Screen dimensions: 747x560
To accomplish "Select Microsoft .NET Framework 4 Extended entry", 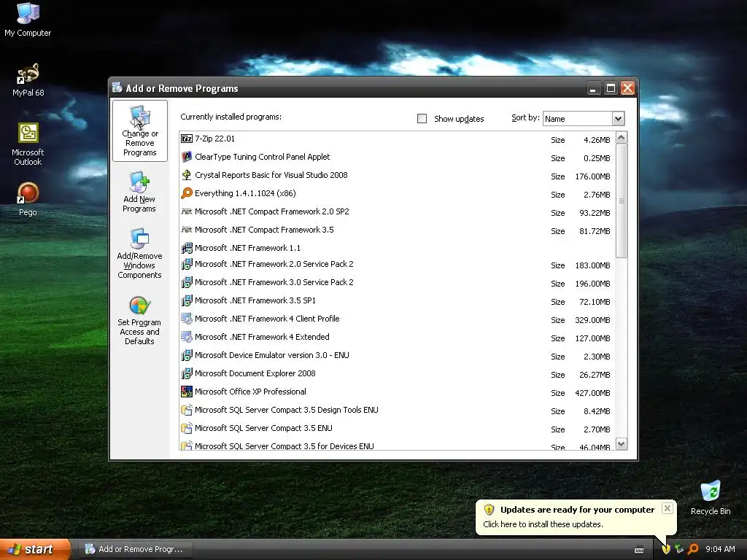I will click(398, 337).
